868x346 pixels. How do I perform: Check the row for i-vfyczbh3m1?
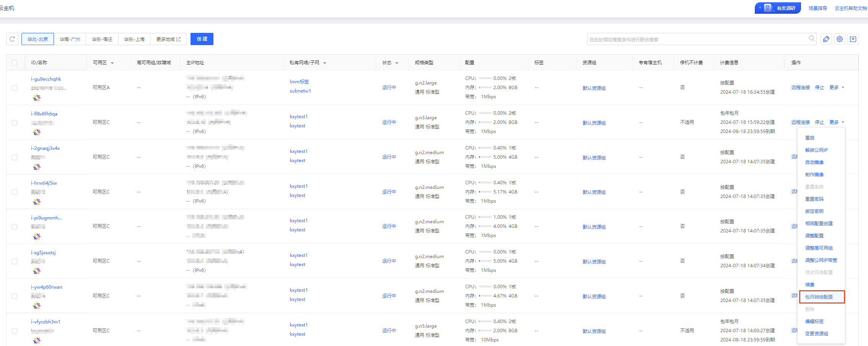15,331
